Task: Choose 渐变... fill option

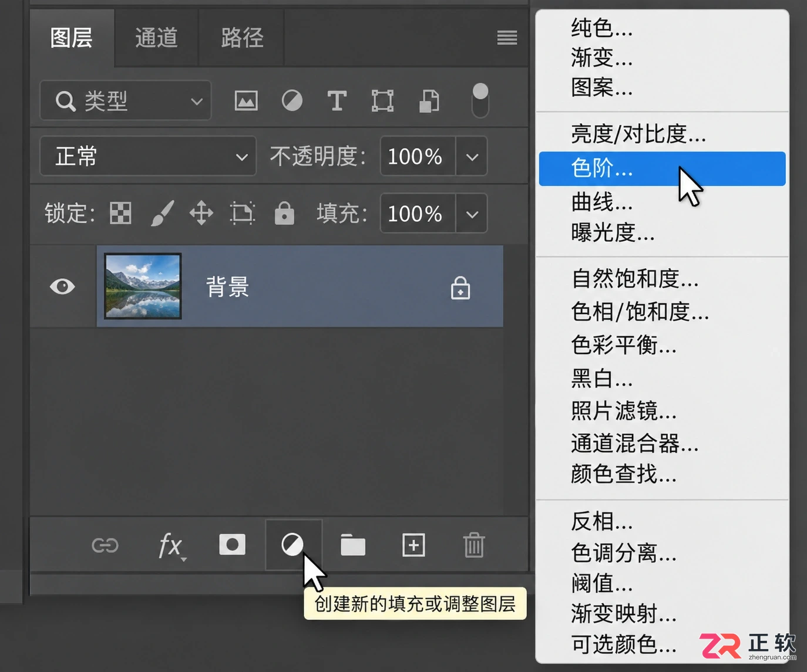Action: click(x=662, y=58)
